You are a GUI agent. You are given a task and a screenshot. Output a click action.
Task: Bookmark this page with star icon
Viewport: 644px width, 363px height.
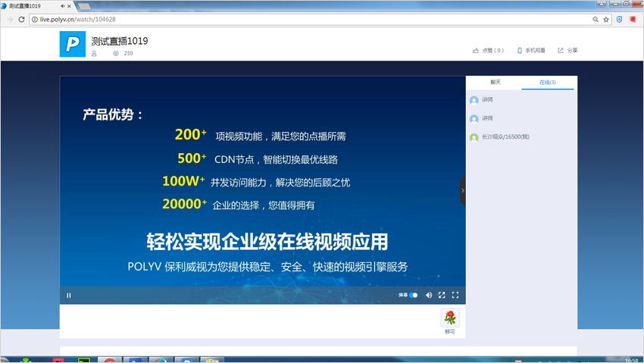[x=606, y=19]
